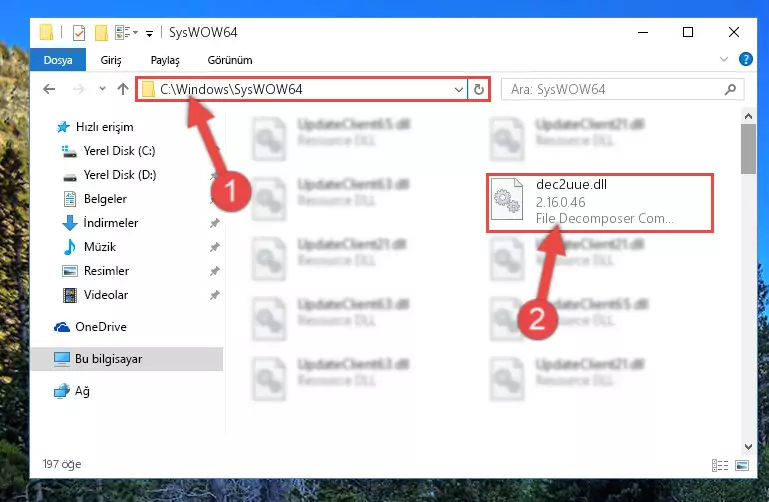
Task: Click the pin icon beside Müzik
Action: 214,247
